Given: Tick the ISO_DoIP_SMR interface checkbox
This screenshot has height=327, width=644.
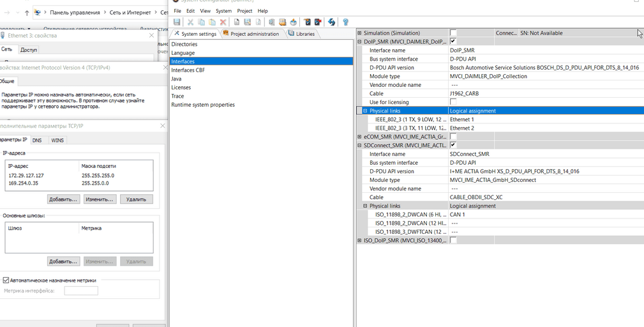Looking at the screenshot, I should (x=453, y=240).
